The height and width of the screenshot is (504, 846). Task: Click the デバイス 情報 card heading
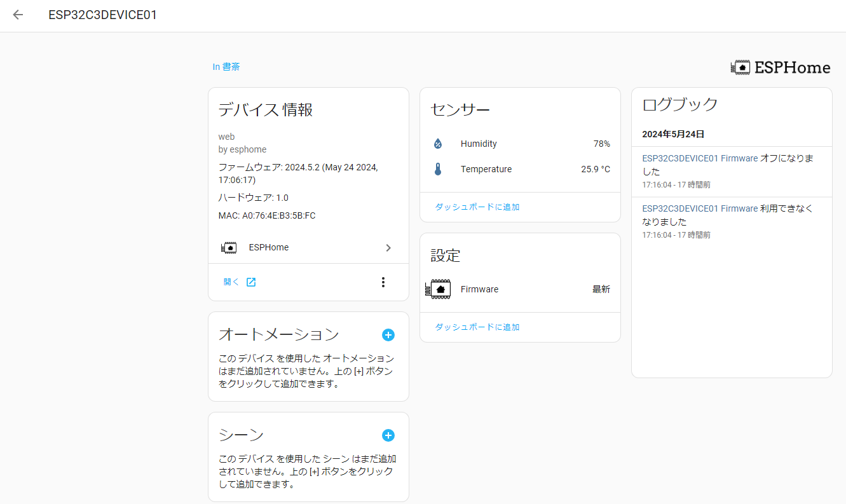pos(266,110)
